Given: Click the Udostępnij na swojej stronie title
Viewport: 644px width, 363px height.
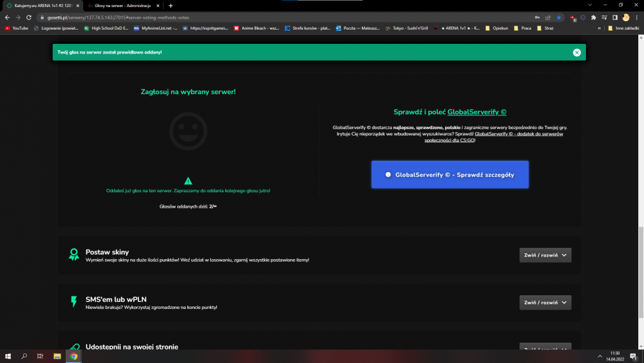Looking at the screenshot, I should click(x=132, y=346).
